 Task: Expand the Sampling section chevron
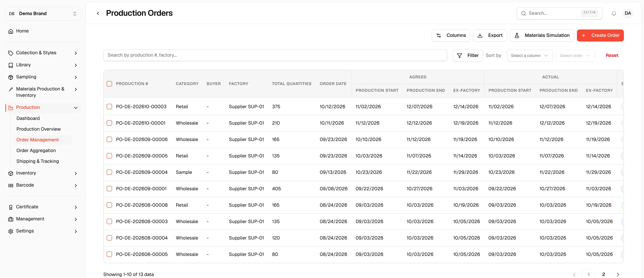(76, 77)
